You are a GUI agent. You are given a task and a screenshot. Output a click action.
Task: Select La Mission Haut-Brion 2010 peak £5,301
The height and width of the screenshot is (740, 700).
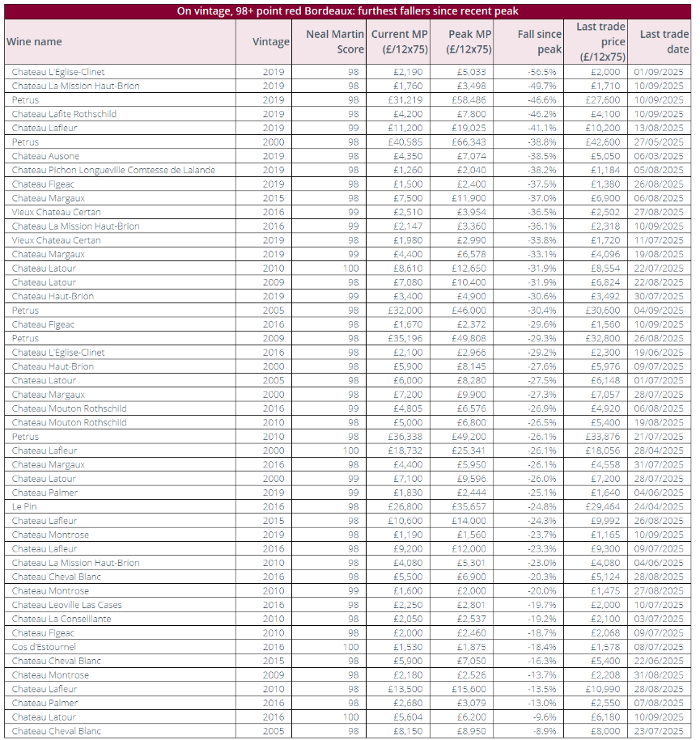[473, 563]
